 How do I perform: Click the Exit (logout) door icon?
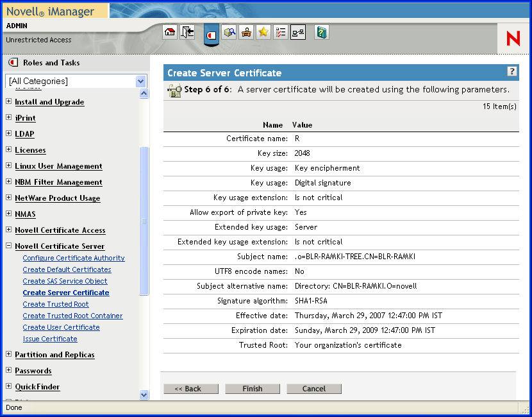click(x=187, y=33)
